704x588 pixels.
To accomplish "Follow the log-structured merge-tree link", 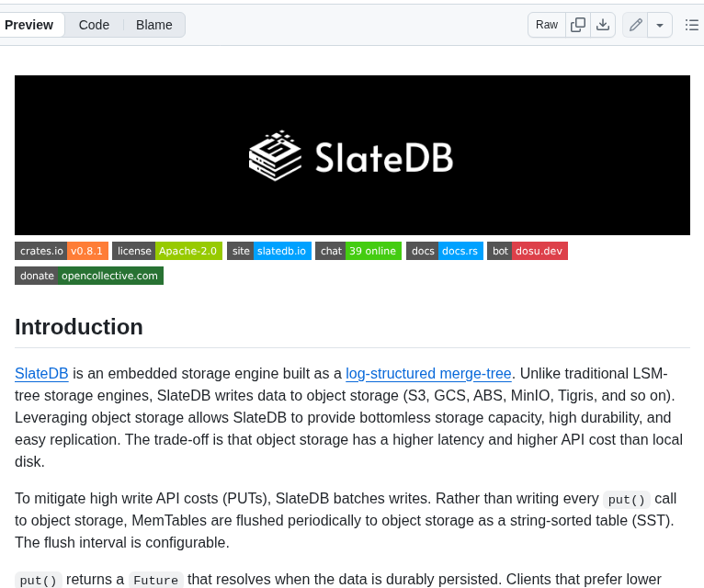I will click(428, 373).
